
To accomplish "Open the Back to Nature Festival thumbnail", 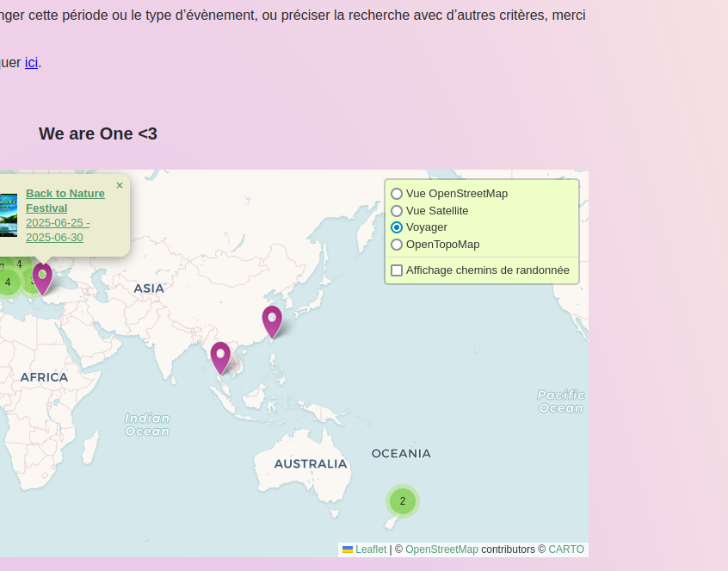I will coord(9,215).
